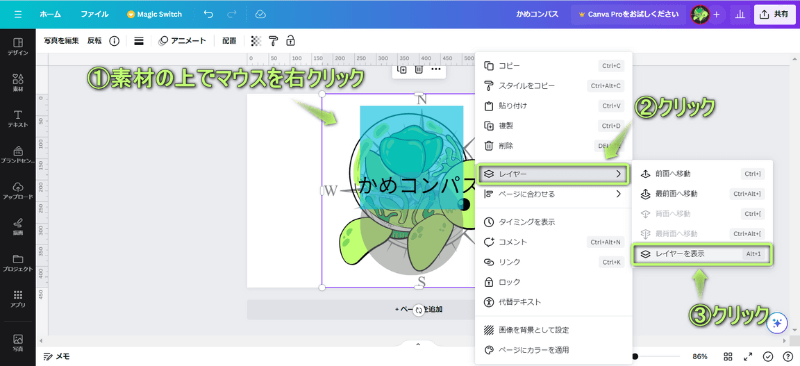Image resolution: width=800 pixels, height=366 pixels.
Task: Expand the page thumbnails chevron at bottom
Action: click(418, 345)
